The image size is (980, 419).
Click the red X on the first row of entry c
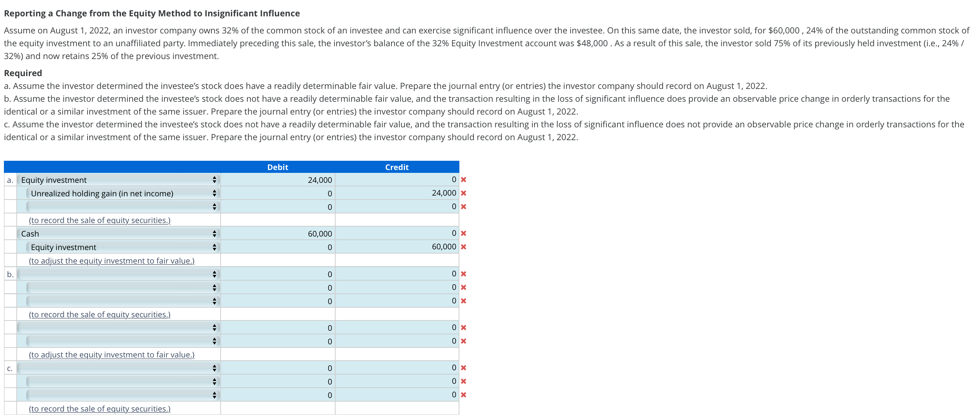point(464,368)
